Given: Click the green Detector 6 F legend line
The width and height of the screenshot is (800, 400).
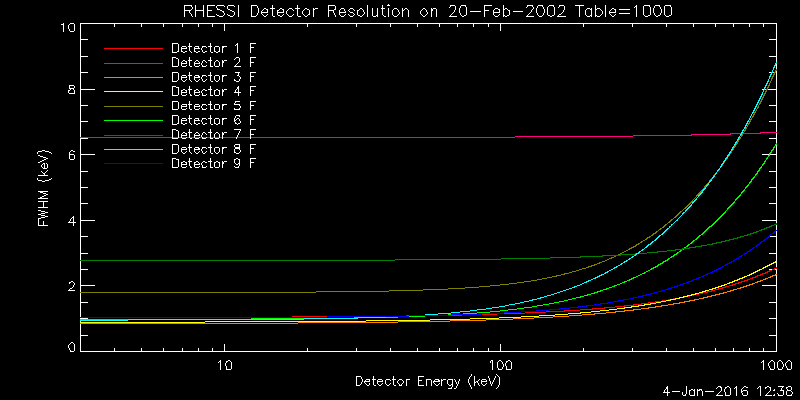Looking at the screenshot, I should 132,119.
